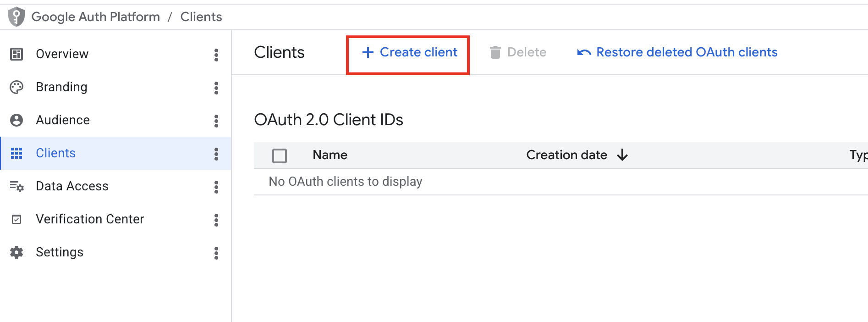The height and width of the screenshot is (322, 868).
Task: Click the 'No OAuth clients to display' text
Action: coord(346,182)
